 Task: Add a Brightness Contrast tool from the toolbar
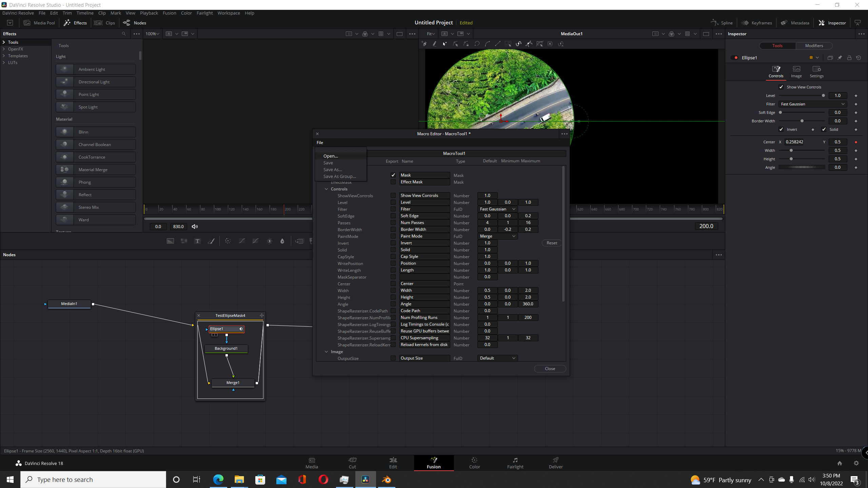pos(269,241)
